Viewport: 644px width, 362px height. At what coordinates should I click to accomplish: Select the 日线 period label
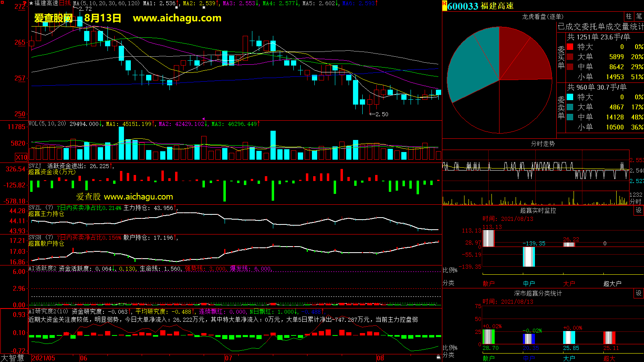[65, 3]
